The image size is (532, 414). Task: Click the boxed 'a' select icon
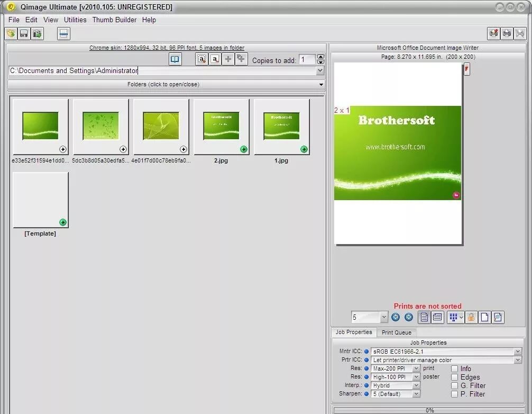pyautogui.click(x=202, y=59)
